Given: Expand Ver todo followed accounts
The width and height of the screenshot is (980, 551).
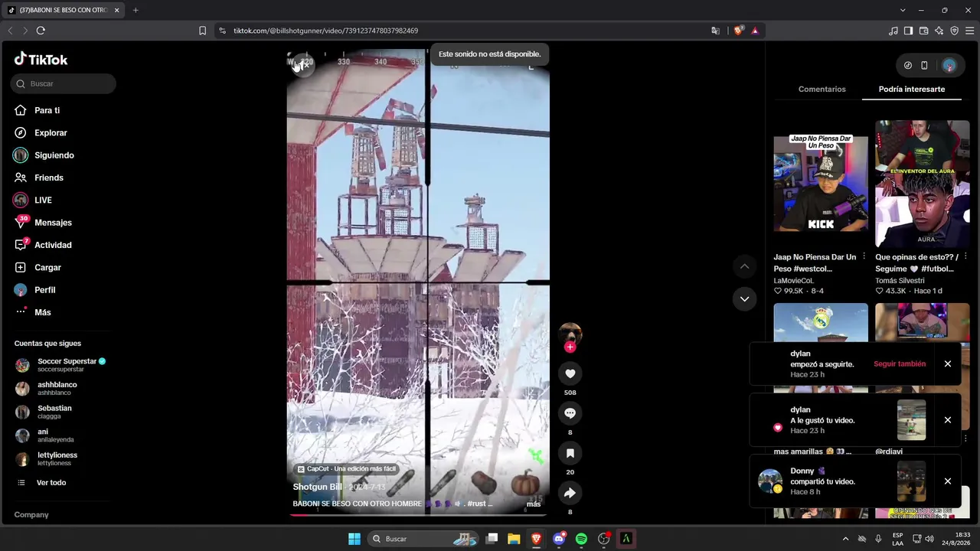Looking at the screenshot, I should pos(41,483).
